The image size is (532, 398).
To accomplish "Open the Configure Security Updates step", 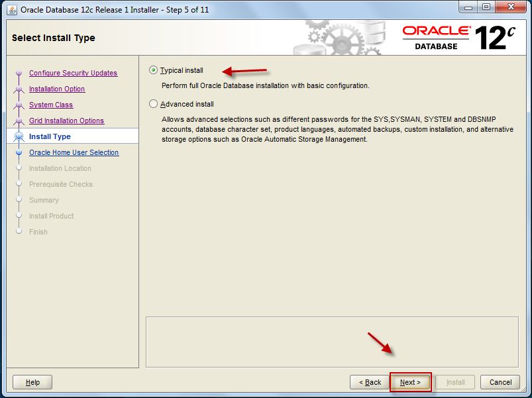I will [73, 73].
